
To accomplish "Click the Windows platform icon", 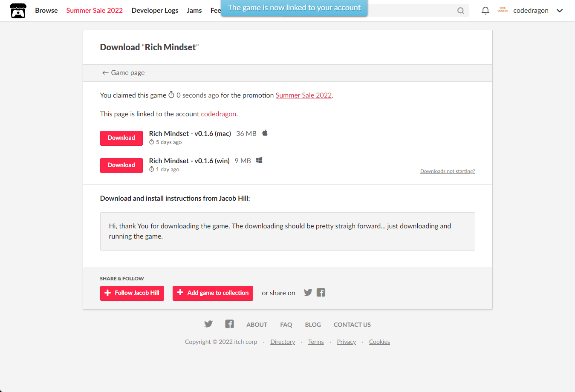I will tap(259, 160).
